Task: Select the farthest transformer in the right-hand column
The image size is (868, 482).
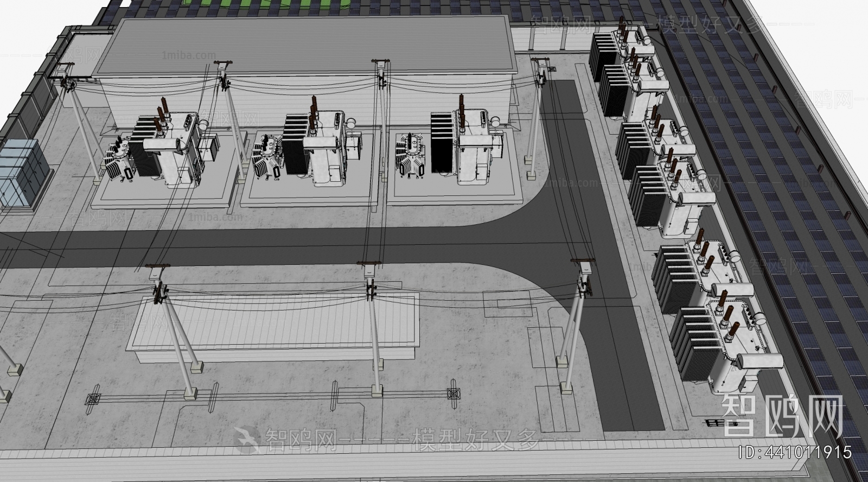Action: point(621,50)
